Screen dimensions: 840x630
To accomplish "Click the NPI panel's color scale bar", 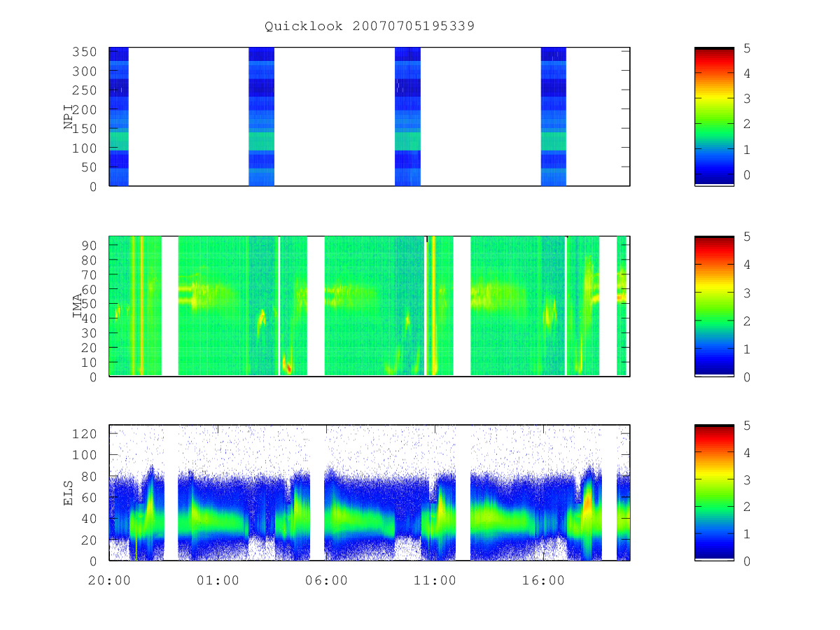I will (714, 116).
